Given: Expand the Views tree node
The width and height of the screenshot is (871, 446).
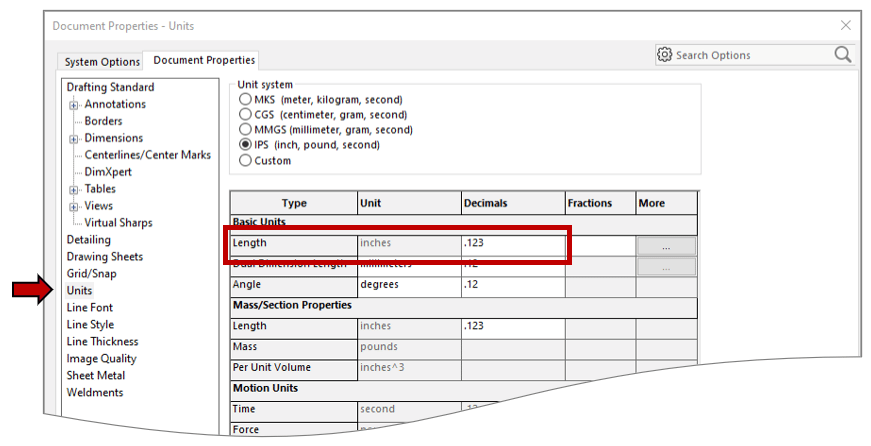Looking at the screenshot, I should (x=74, y=207).
